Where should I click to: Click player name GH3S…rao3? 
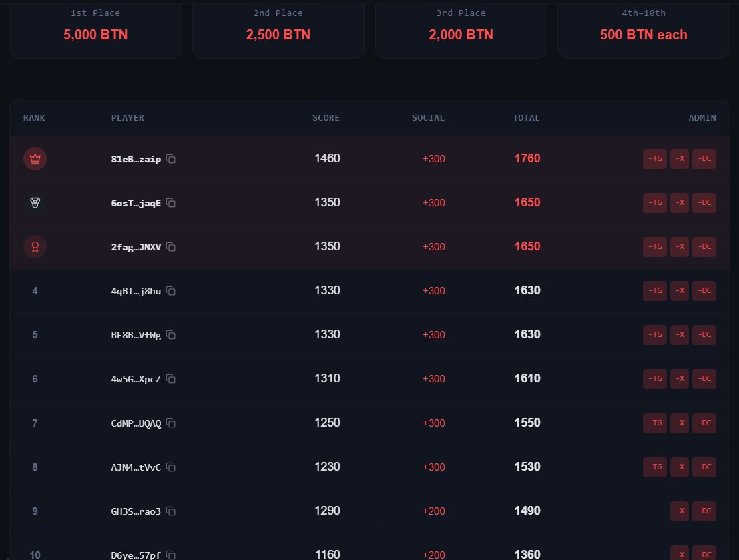click(136, 511)
